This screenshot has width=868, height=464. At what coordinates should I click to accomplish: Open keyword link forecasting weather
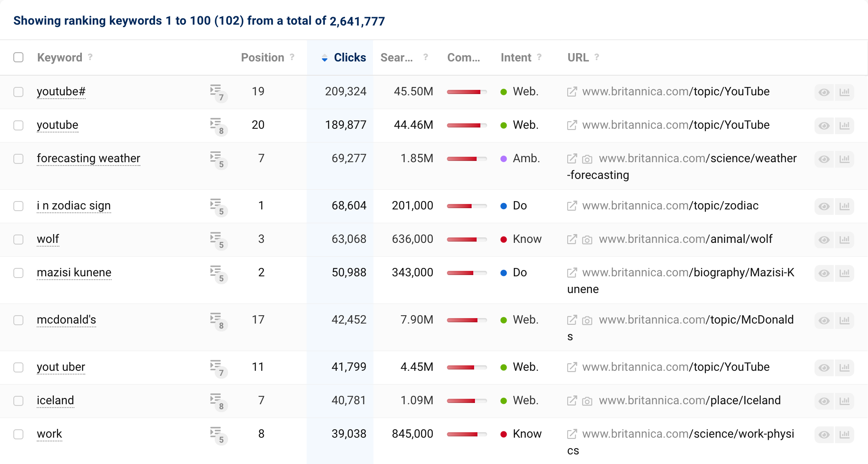click(x=89, y=158)
